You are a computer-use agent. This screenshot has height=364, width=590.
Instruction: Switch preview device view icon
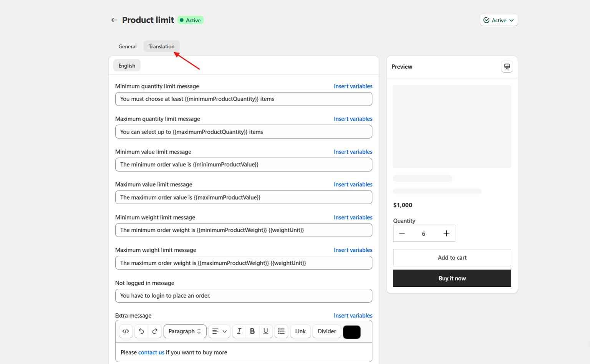(x=507, y=67)
